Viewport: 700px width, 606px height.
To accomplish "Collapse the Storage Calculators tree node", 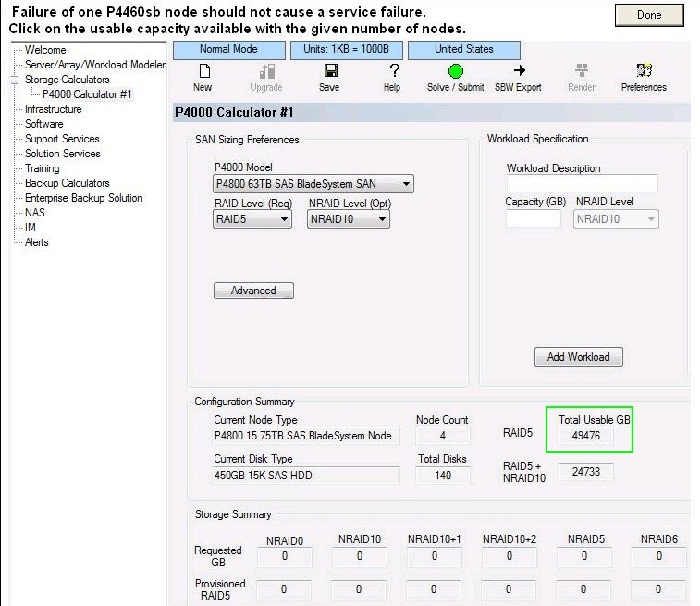I will click(x=15, y=80).
